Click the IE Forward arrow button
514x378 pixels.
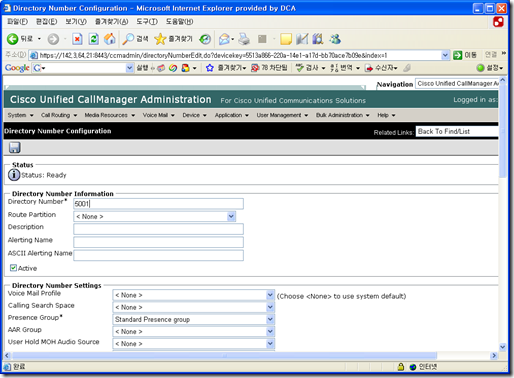(53, 39)
